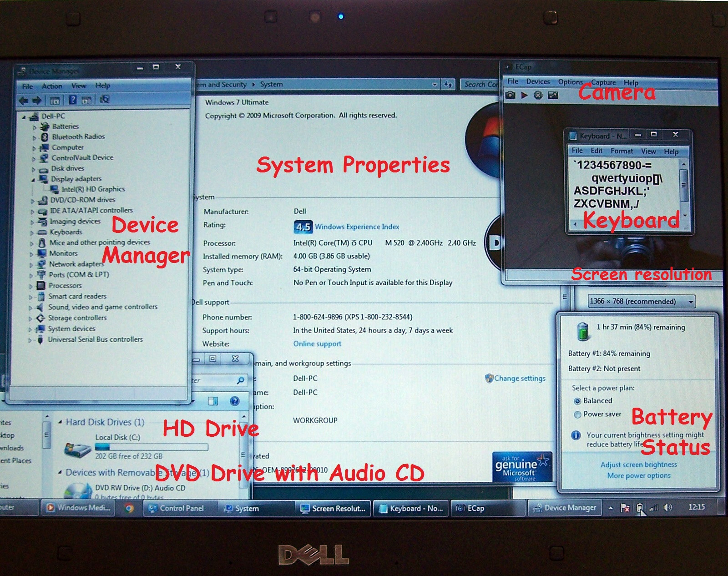Stop capture using the ECap stop icon
The height and width of the screenshot is (576, 728).
click(538, 95)
